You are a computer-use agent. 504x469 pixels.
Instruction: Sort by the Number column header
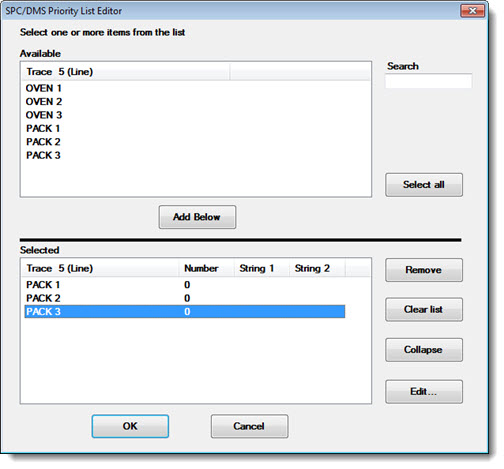[206, 268]
